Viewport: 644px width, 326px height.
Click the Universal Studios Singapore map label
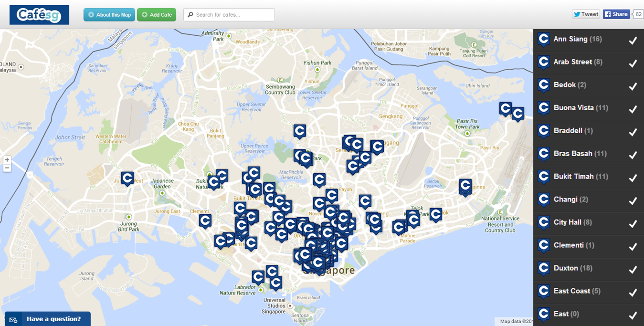pyautogui.click(x=274, y=306)
